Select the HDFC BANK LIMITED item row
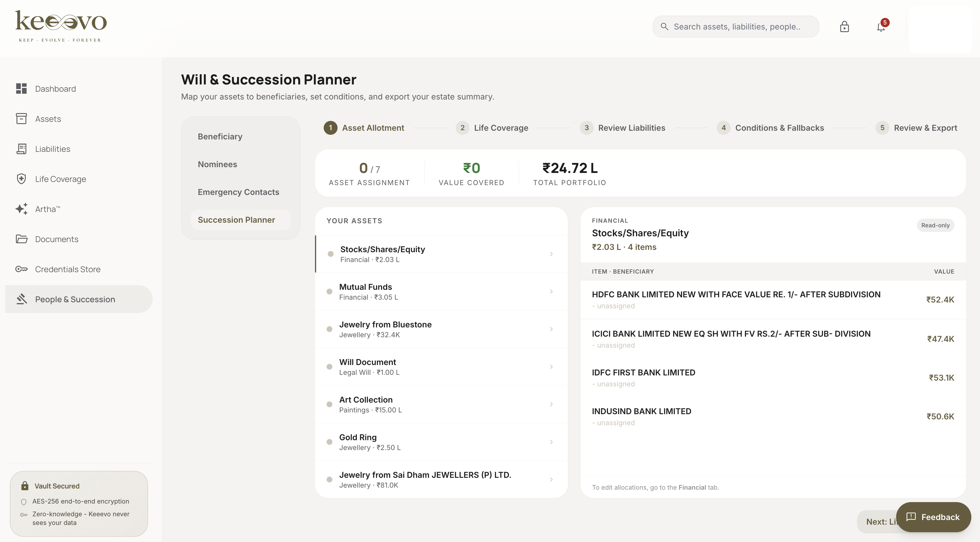This screenshot has height=542, width=980. tap(773, 300)
